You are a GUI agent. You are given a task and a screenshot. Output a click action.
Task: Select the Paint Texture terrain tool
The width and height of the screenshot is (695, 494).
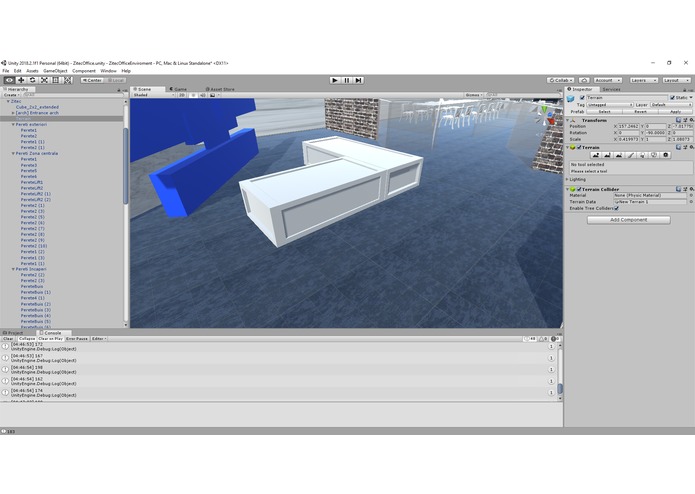click(630, 155)
